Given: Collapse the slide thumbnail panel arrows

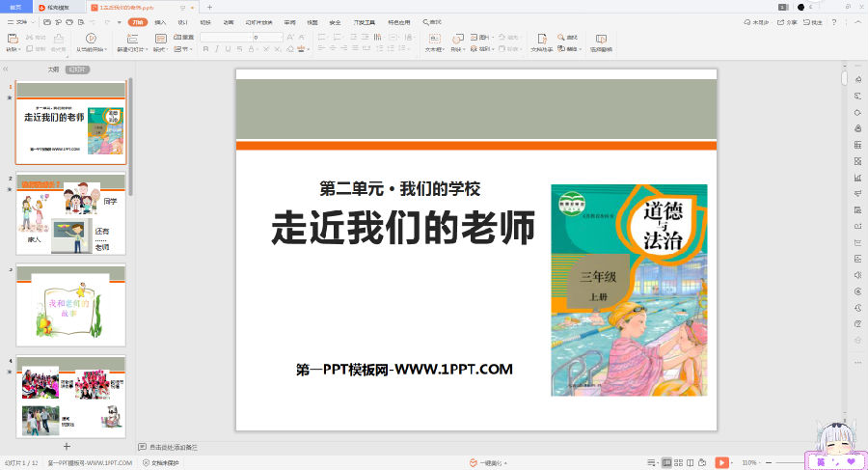Looking at the screenshot, I should [6, 69].
